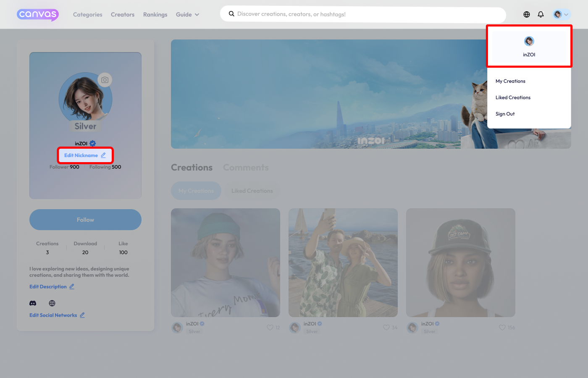Image resolution: width=588 pixels, height=378 pixels.
Task: Toggle heart on creation with 156 likes
Action: coord(502,327)
